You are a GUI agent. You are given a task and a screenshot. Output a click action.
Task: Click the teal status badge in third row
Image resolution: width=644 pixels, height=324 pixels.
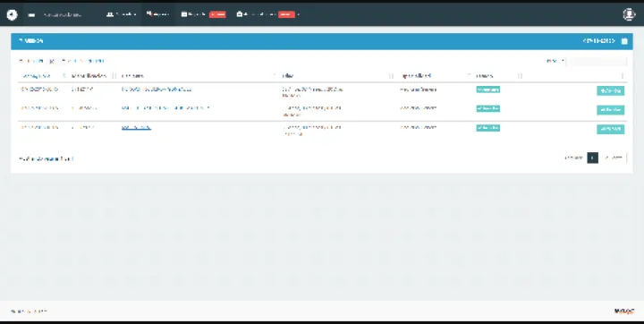click(x=488, y=128)
